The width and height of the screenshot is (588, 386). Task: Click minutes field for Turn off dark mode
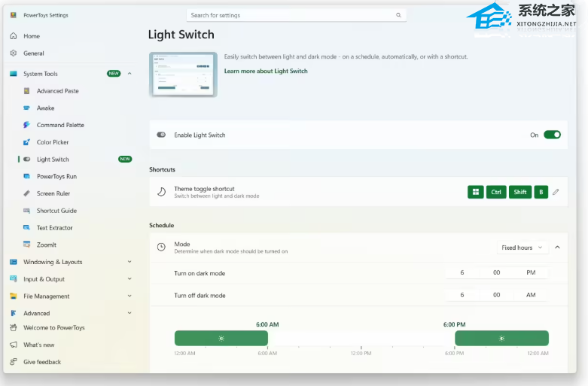click(x=496, y=295)
